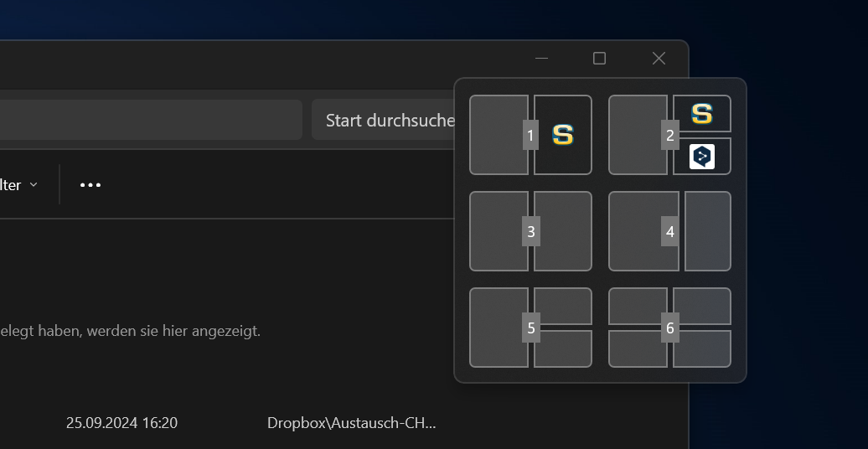
Task: Snap to top-left quadrant of layout 6
Action: click(x=635, y=306)
